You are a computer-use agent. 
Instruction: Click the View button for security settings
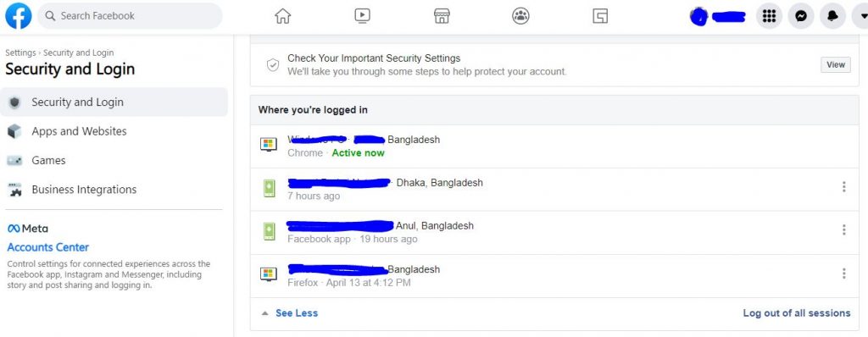coord(835,64)
